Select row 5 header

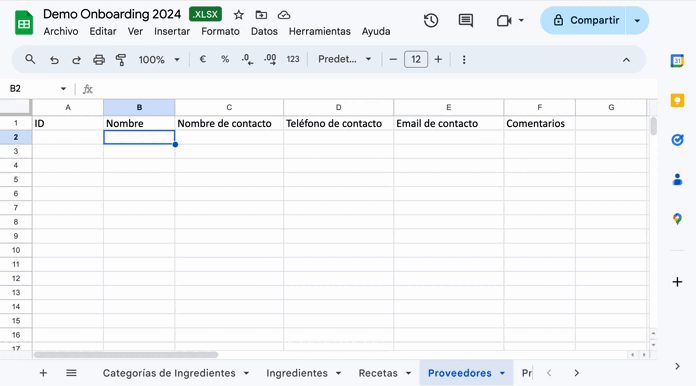coord(16,179)
